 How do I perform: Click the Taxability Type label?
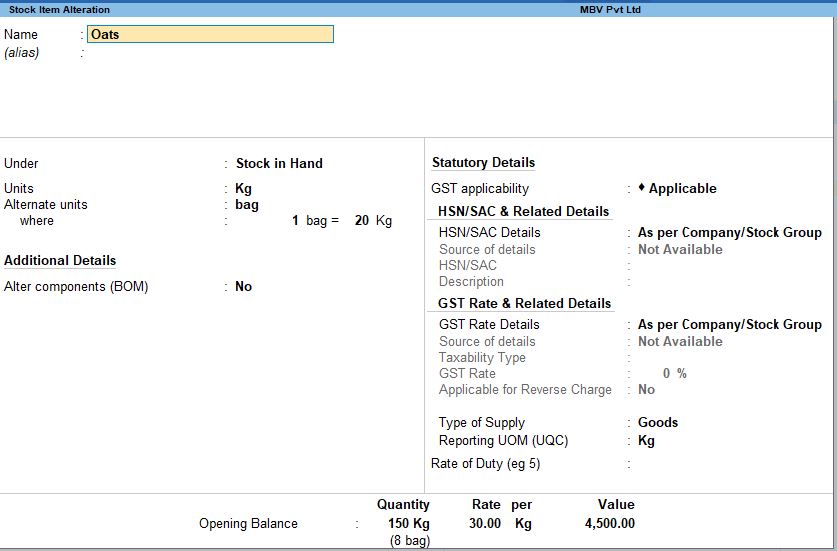click(482, 358)
